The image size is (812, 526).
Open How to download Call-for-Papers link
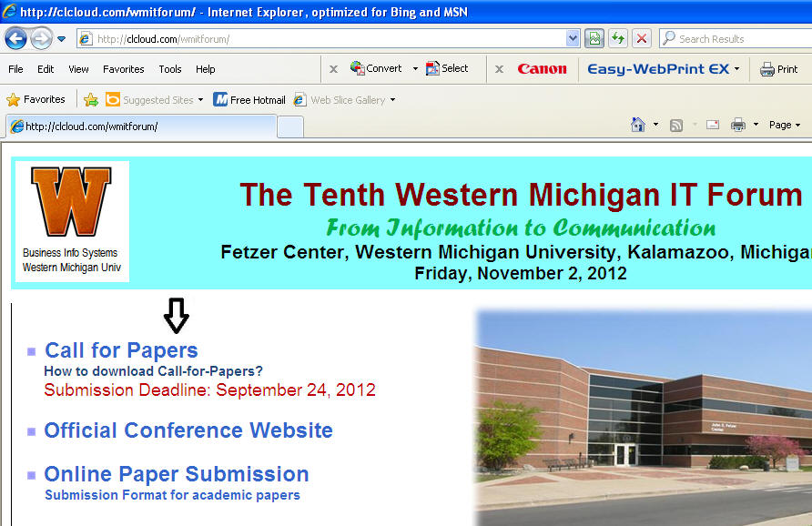tap(153, 371)
